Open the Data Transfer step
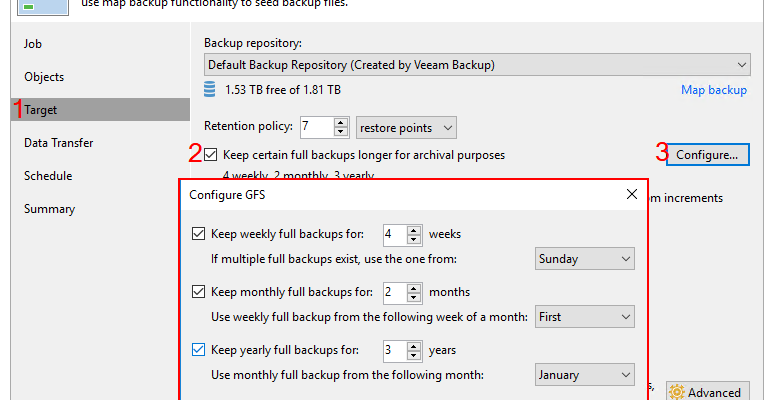771x400 pixels. [59, 143]
